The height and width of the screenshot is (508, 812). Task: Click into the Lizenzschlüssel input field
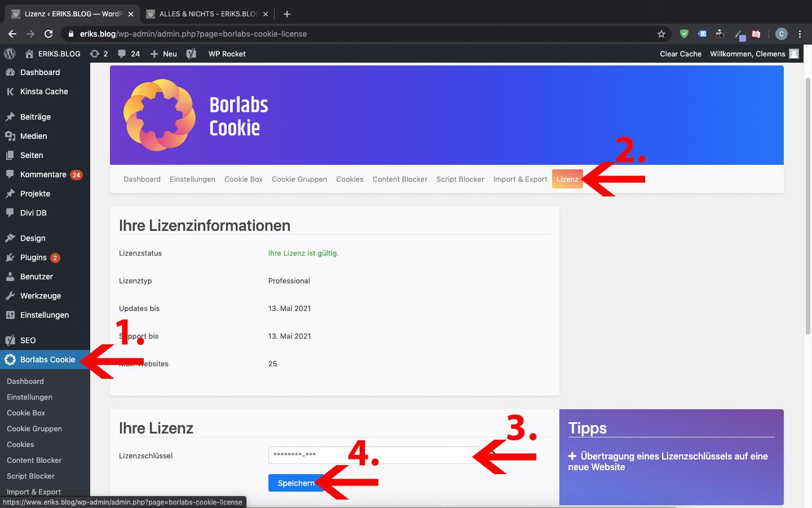pos(374,455)
